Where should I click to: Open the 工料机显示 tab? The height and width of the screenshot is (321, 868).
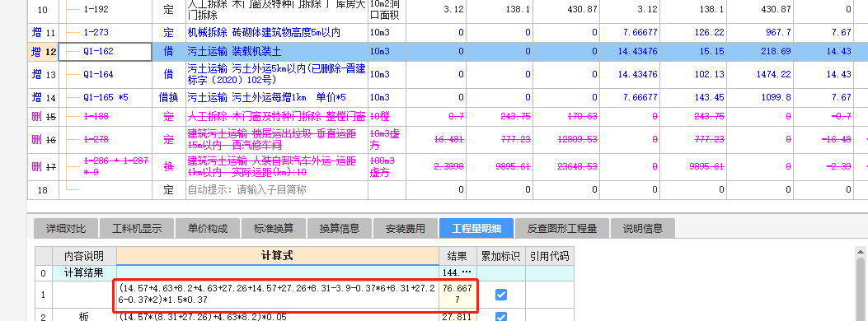click(x=137, y=228)
